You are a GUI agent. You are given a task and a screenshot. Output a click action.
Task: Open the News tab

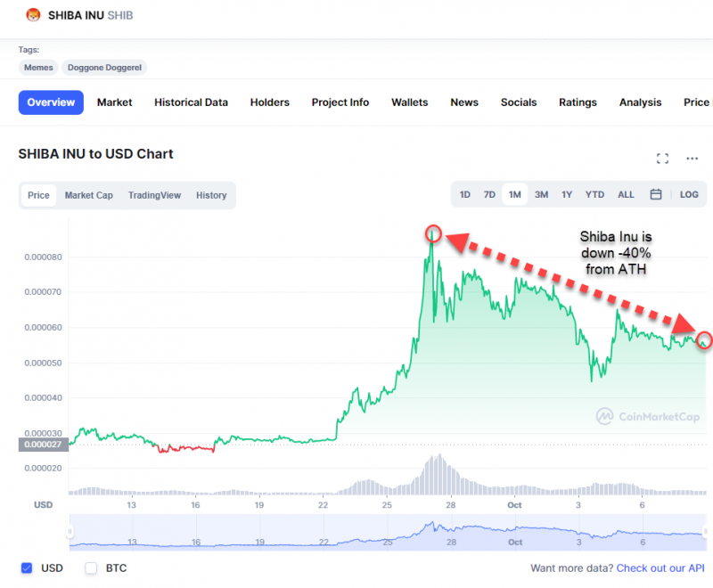pyautogui.click(x=464, y=102)
